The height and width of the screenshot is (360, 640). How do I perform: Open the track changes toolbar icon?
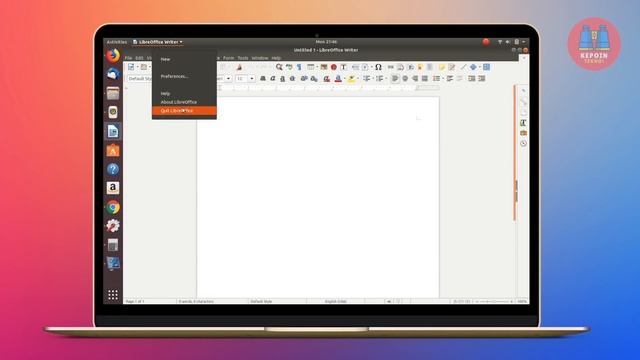coord(451,67)
